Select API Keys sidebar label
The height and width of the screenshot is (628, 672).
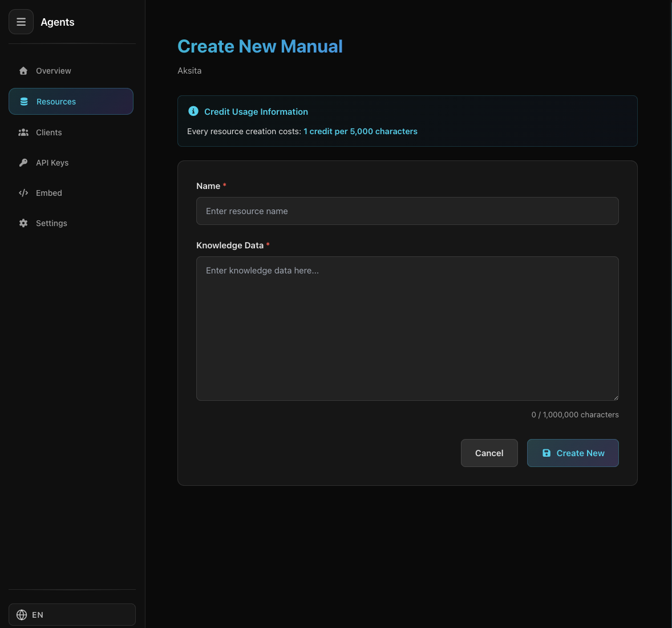[x=52, y=163]
